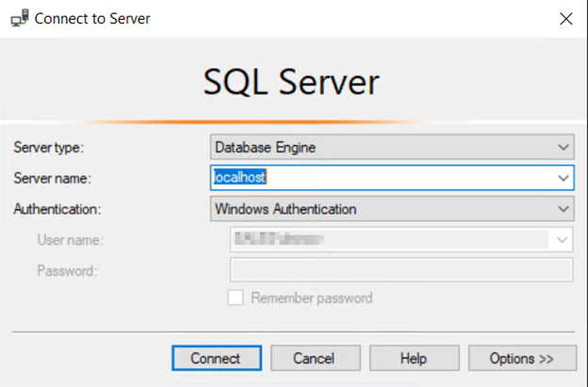Click the SQL Server banner heading
The width and height of the screenshot is (588, 387).
pyautogui.click(x=291, y=83)
